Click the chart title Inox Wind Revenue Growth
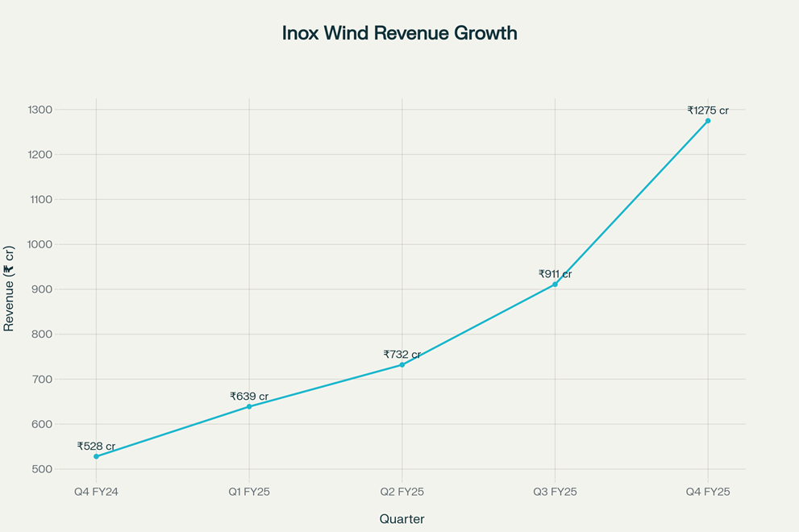 400,33
